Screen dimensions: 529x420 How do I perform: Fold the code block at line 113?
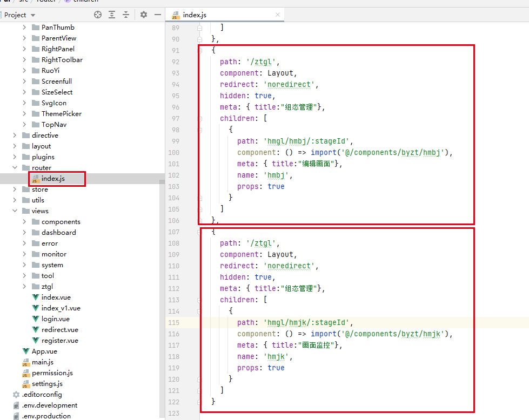pos(200,300)
